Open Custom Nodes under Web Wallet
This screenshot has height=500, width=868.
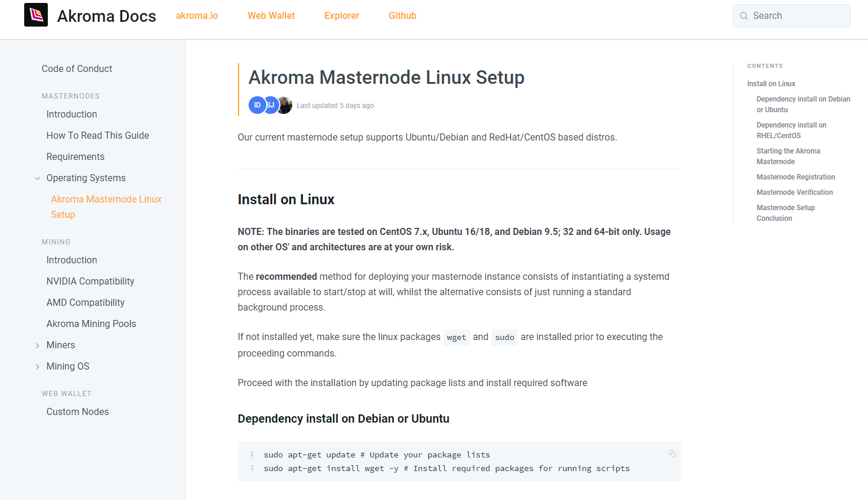(x=78, y=412)
